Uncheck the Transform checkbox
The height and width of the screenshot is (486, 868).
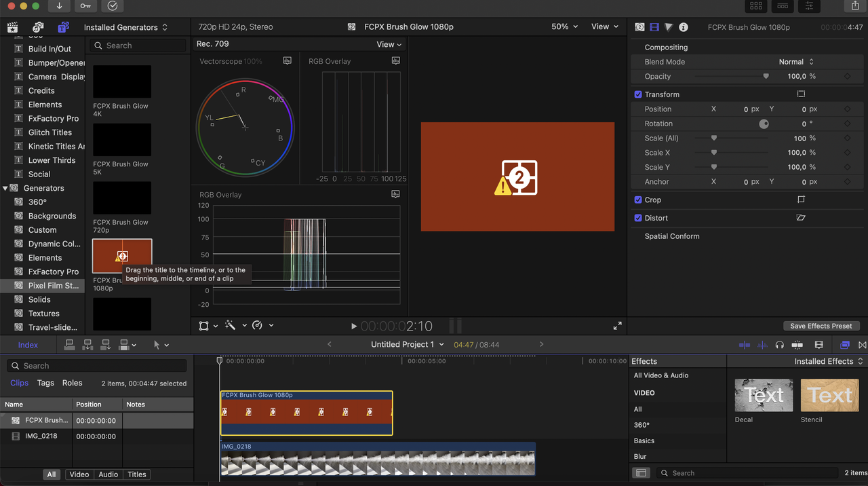[638, 94]
